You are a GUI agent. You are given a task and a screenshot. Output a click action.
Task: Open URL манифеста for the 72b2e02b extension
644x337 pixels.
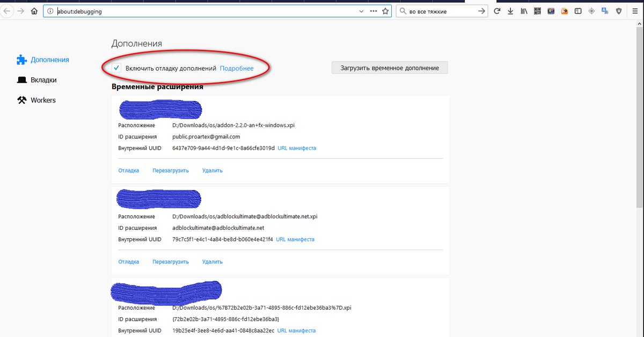297,331
